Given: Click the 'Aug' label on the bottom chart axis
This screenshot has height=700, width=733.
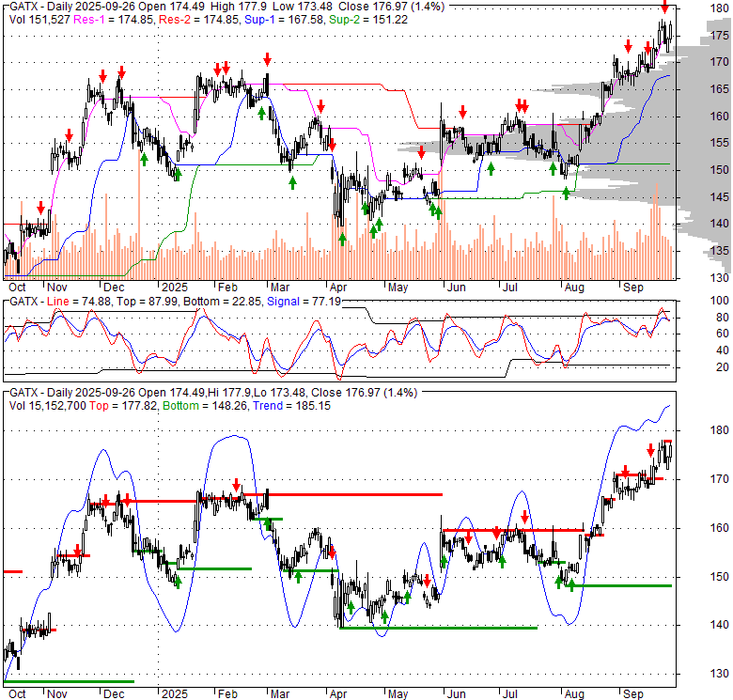Looking at the screenshot, I should pos(574,694).
